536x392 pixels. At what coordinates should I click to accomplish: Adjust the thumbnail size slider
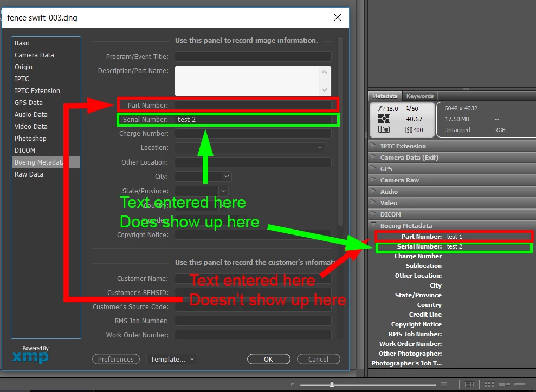pyautogui.click(x=332, y=384)
